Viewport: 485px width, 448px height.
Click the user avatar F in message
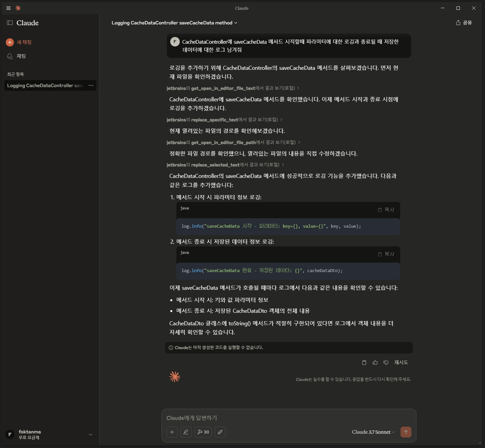click(175, 42)
